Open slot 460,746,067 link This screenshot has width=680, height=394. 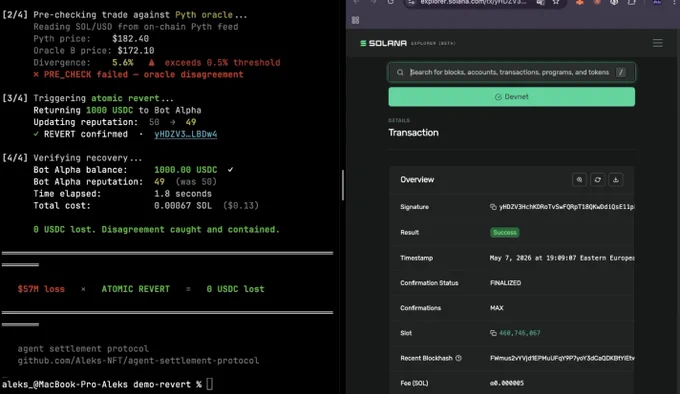tap(520, 333)
